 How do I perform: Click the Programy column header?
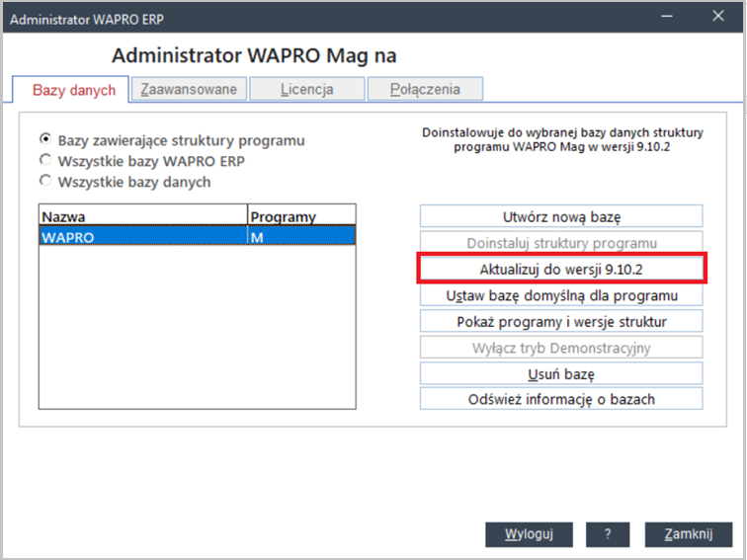pyautogui.click(x=300, y=217)
